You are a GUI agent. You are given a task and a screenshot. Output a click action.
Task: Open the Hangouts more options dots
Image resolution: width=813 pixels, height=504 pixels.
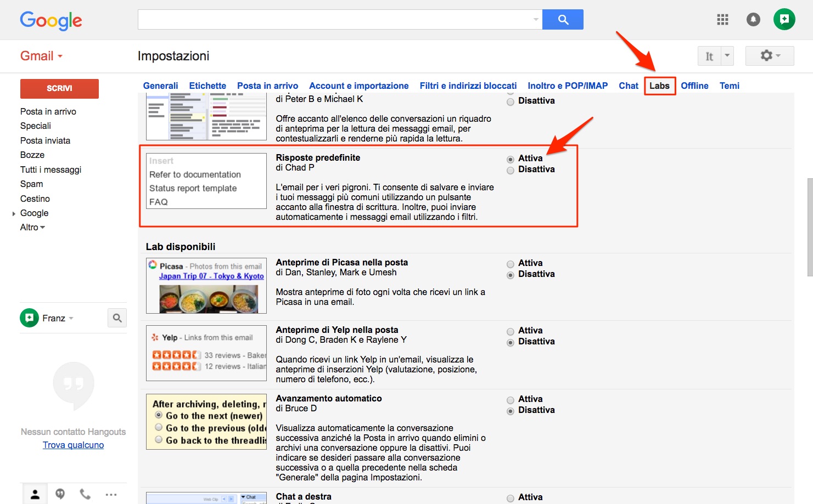click(x=111, y=495)
